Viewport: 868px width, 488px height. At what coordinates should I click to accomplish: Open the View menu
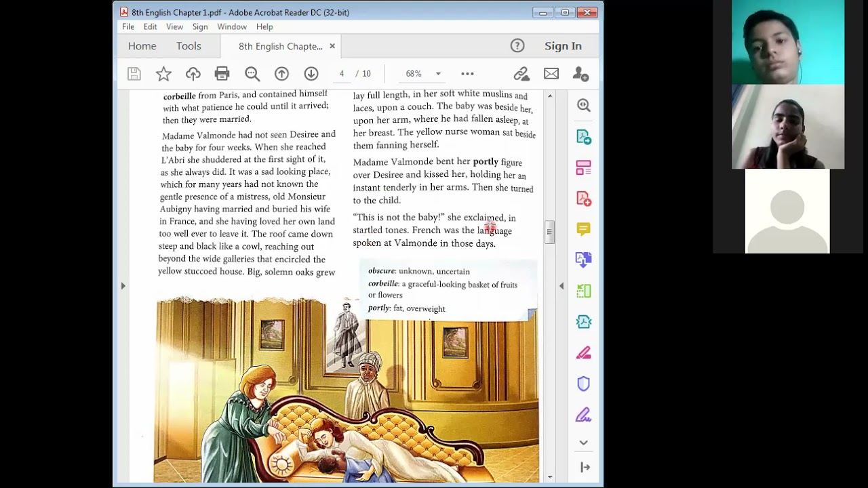pyautogui.click(x=175, y=26)
